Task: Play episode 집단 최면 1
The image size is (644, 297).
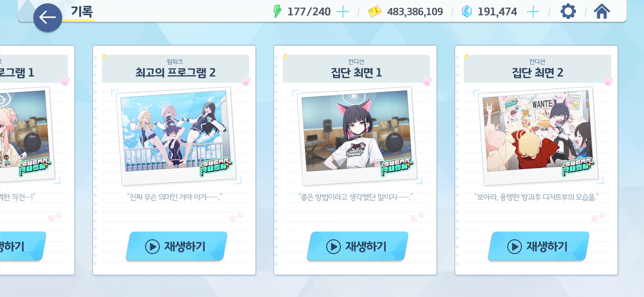Action: tap(358, 246)
